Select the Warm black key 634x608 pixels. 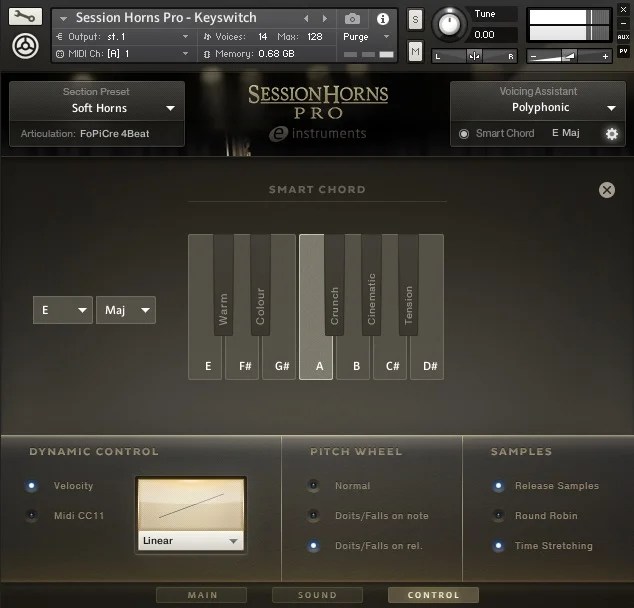pos(223,285)
